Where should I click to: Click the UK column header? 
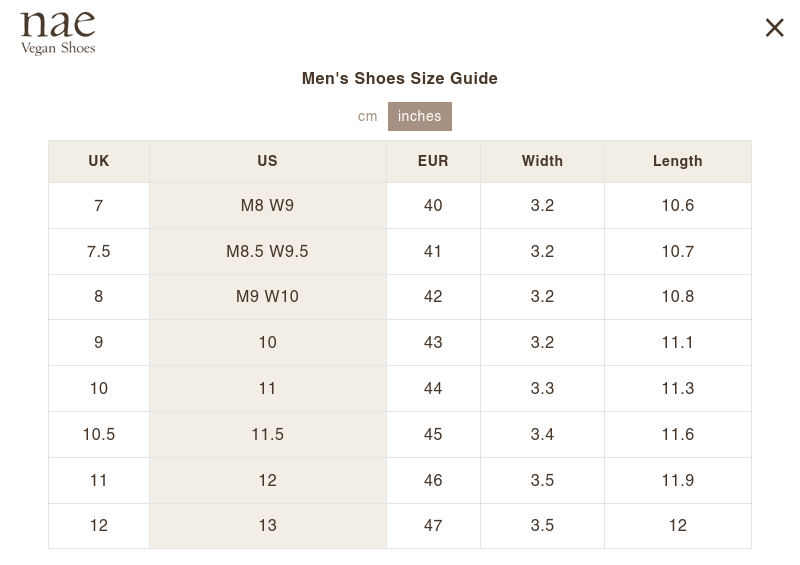point(98,161)
